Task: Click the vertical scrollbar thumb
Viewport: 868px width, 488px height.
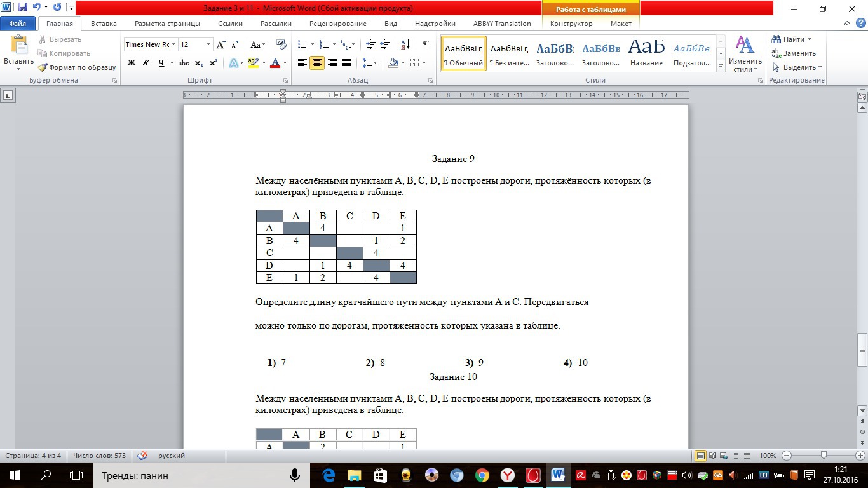Action: point(862,349)
